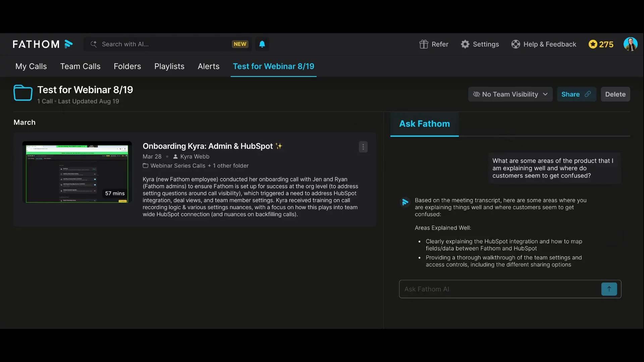Image resolution: width=644 pixels, height=362 pixels.
Task: Click the NEW badge in the search bar
Action: coord(240,44)
